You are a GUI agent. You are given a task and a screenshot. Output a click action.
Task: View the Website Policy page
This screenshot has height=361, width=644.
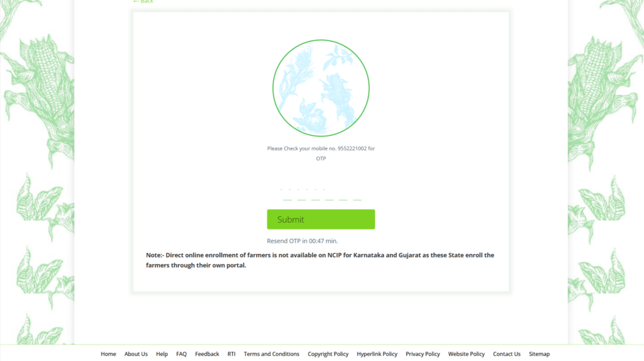[466, 353]
